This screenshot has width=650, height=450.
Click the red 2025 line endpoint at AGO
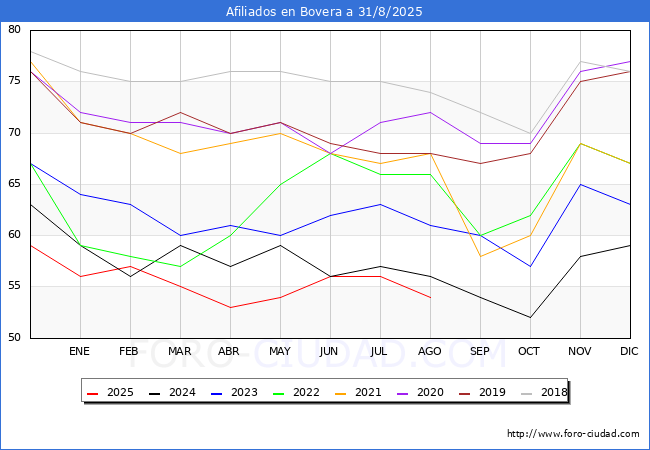(x=431, y=298)
